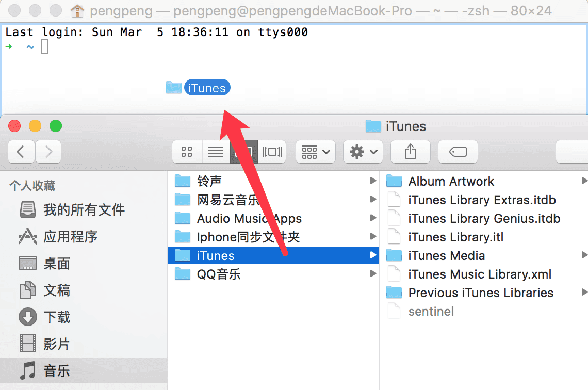
Task: Open the Share toolbar button
Action: pos(410,152)
